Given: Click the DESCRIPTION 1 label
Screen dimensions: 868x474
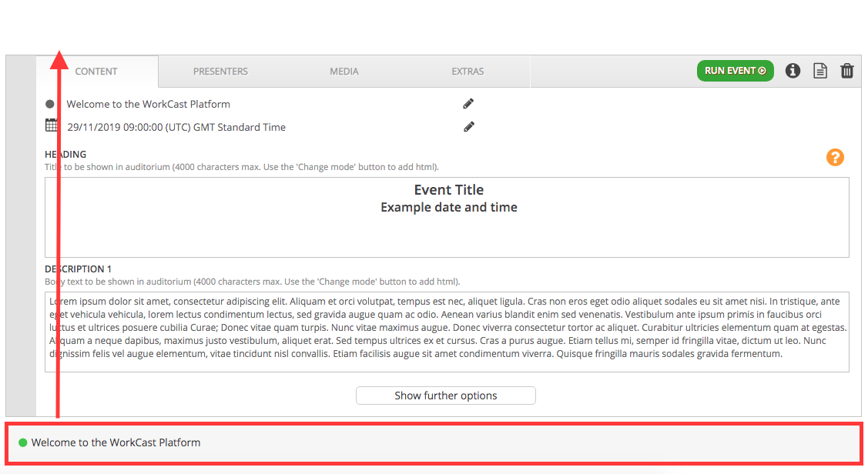Looking at the screenshot, I should [78, 269].
